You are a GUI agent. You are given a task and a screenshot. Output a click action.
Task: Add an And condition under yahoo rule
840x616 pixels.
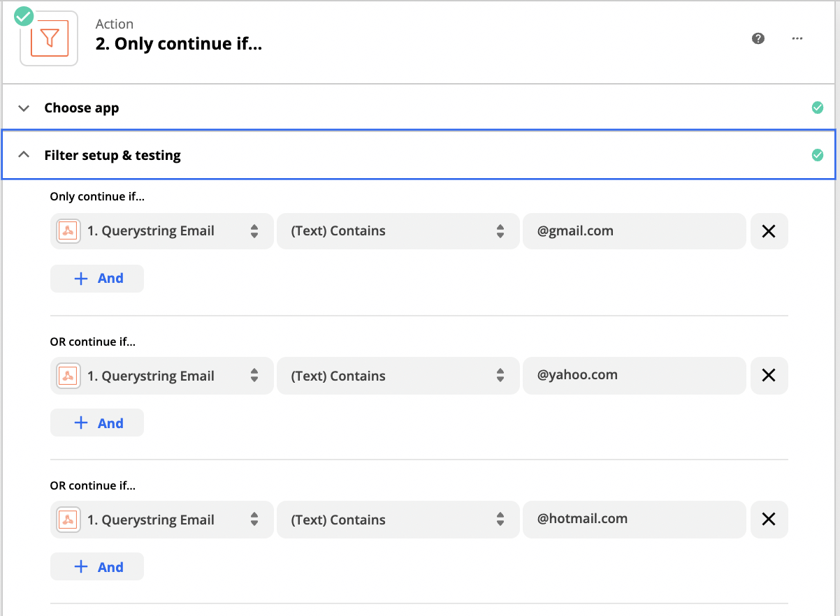pyautogui.click(x=97, y=423)
